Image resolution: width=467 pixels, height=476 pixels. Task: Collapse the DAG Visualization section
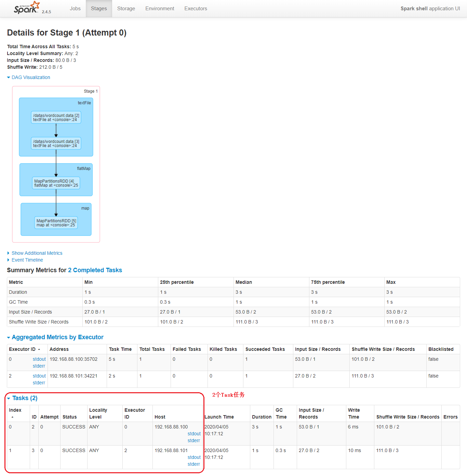point(29,77)
